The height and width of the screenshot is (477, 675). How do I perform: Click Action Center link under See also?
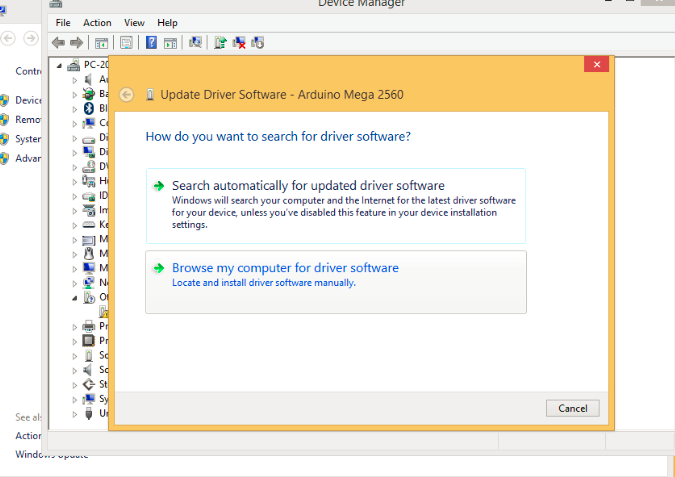click(x=28, y=436)
